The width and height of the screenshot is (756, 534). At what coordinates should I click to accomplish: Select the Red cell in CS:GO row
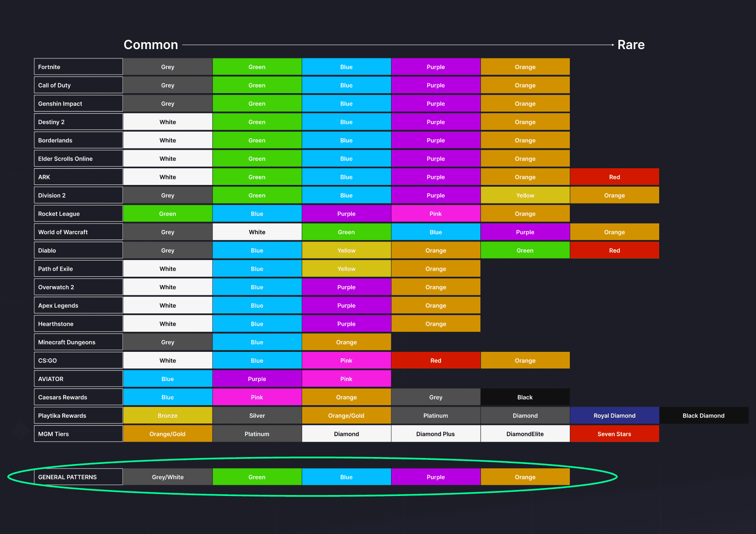pos(435,361)
